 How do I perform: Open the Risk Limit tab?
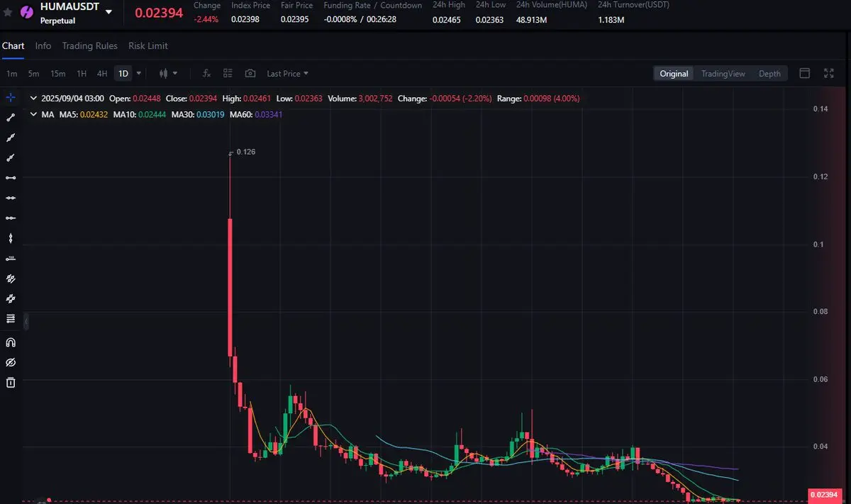point(148,45)
